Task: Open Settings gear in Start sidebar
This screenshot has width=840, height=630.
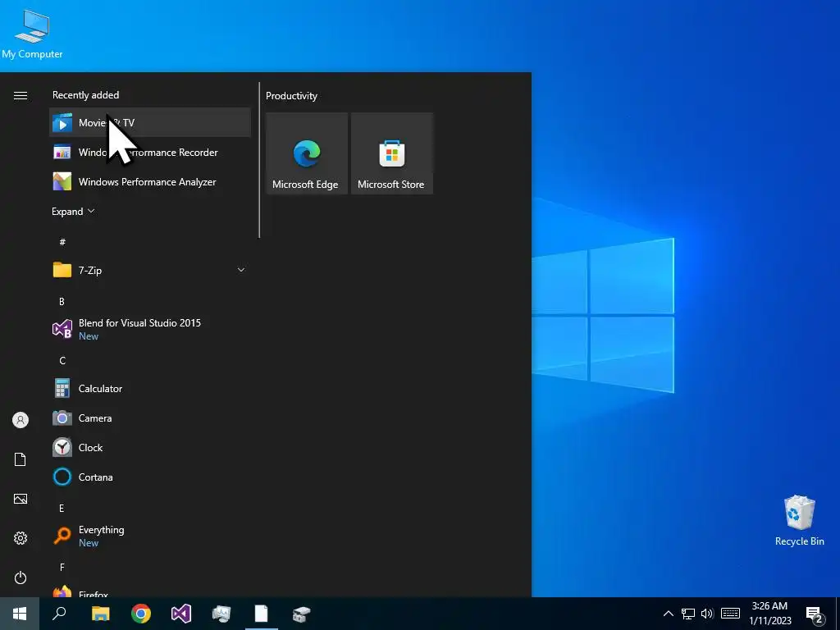Action: 21,538
